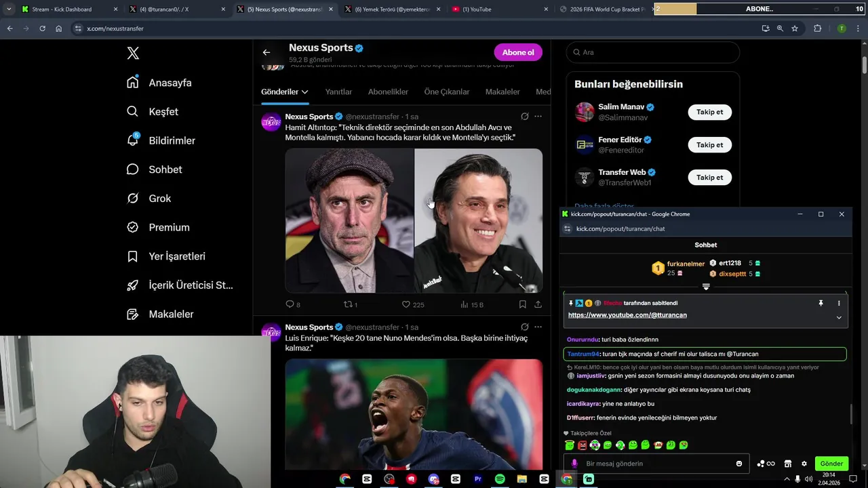Click the X page vertical scrollbar
The height and width of the screenshot is (488, 868).
click(865, 64)
